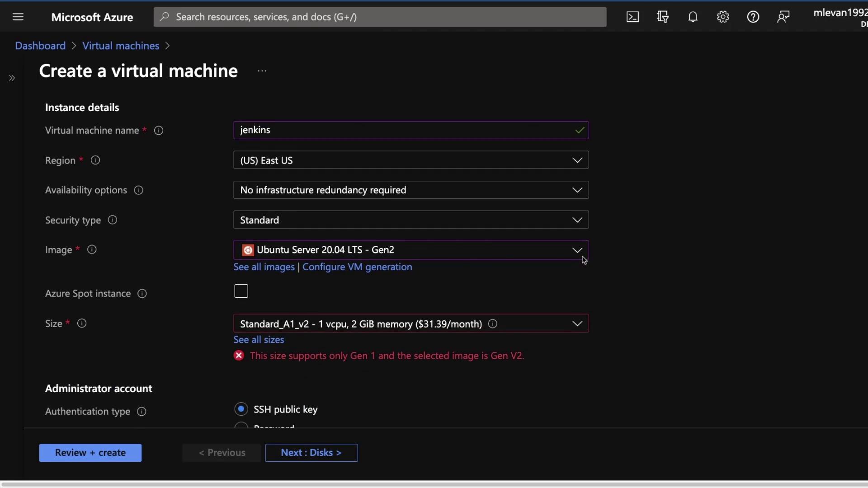The height and width of the screenshot is (488, 868).
Task: Open the Help question mark icon
Action: [x=753, y=17]
